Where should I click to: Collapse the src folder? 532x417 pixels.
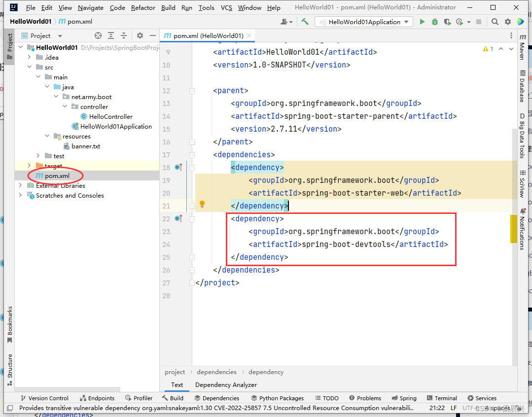pos(30,67)
